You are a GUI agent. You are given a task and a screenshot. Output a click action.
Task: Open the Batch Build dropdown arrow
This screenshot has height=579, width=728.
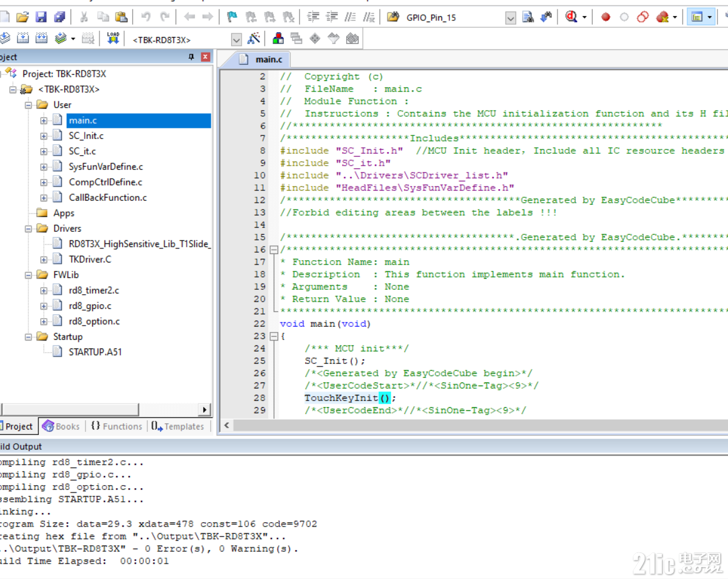click(x=73, y=39)
